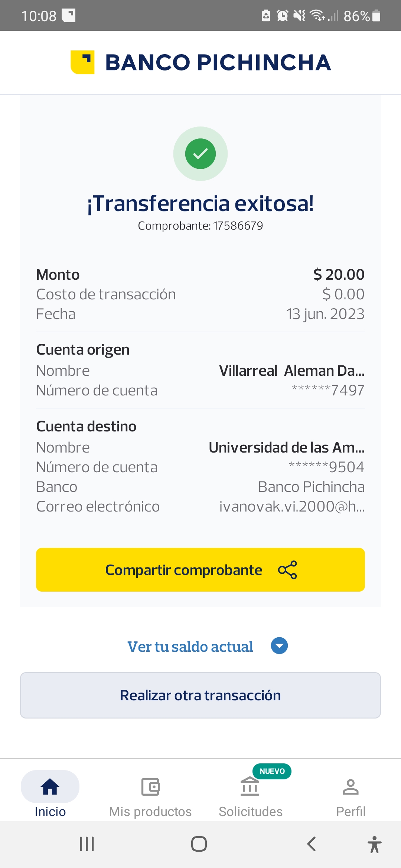401x868 pixels.
Task: Tap the battery percentage in status bar
Action: 356,16
